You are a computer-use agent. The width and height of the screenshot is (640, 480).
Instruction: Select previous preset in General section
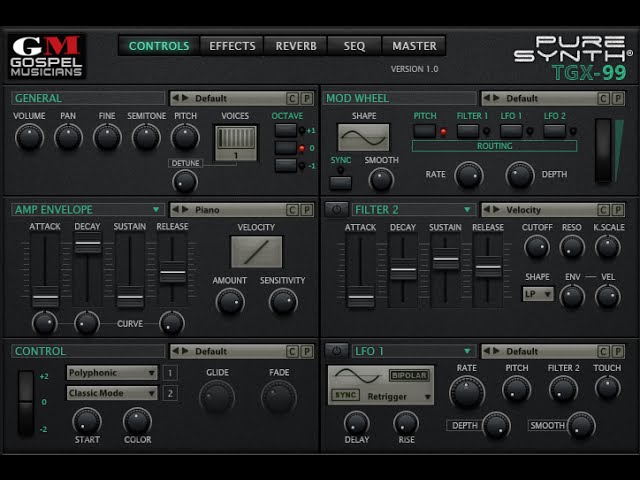[x=176, y=98]
